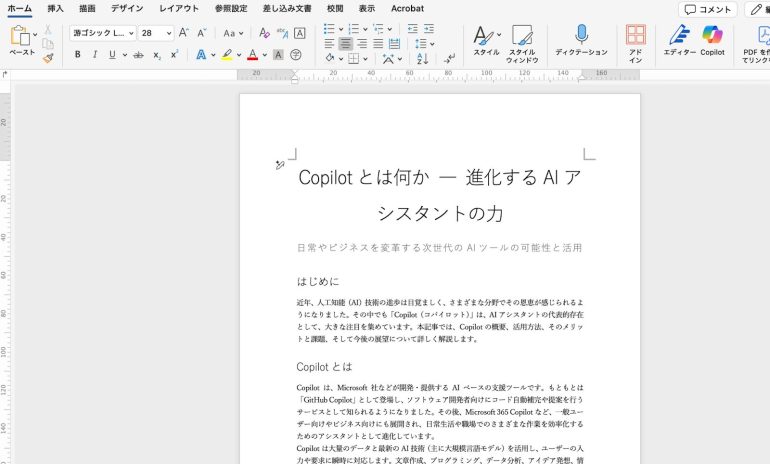Show paragraph marks with the return-arrow icon
Image resolution: width=770 pixels, height=464 pixels.
point(449,59)
